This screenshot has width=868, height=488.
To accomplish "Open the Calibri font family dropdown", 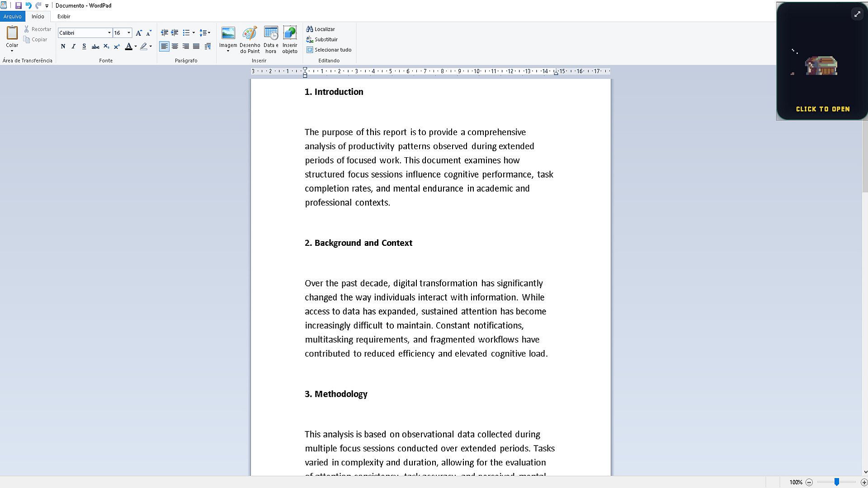I will tap(109, 33).
